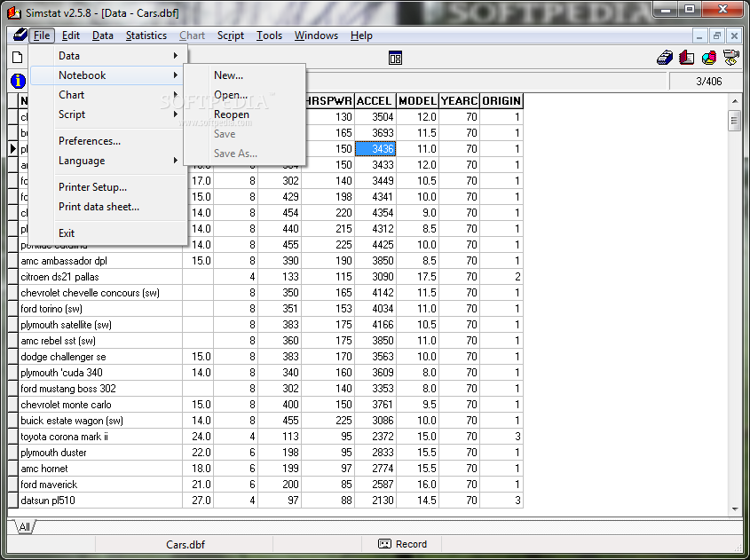Click the scroll up arrow of data grid
This screenshot has width=750, height=560.
coord(735,101)
